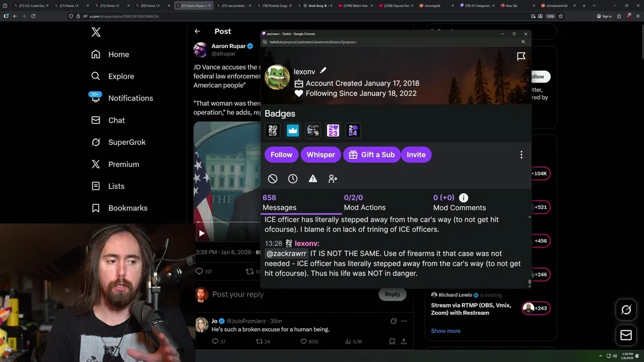Click the Aaron Rupar display name
Image resolution: width=644 pixels, height=362 pixels.
click(228, 46)
